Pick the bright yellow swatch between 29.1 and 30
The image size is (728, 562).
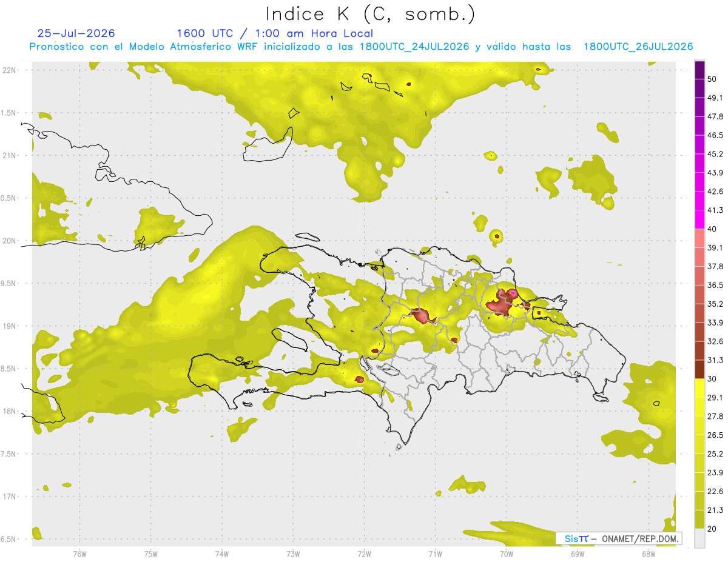pyautogui.click(x=699, y=388)
